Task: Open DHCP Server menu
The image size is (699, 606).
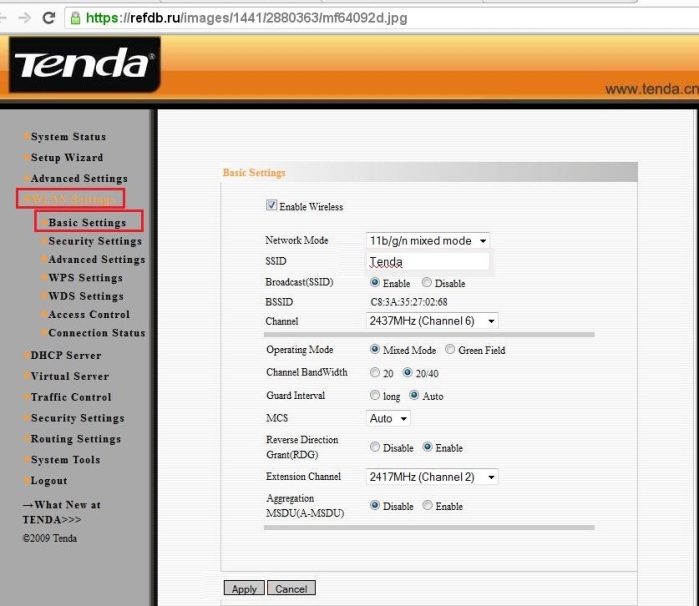Action: (x=66, y=355)
